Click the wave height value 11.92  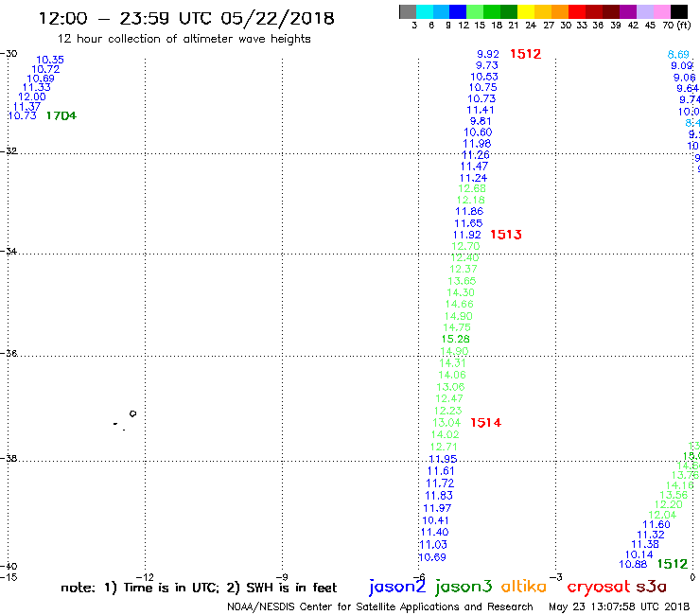(x=467, y=235)
